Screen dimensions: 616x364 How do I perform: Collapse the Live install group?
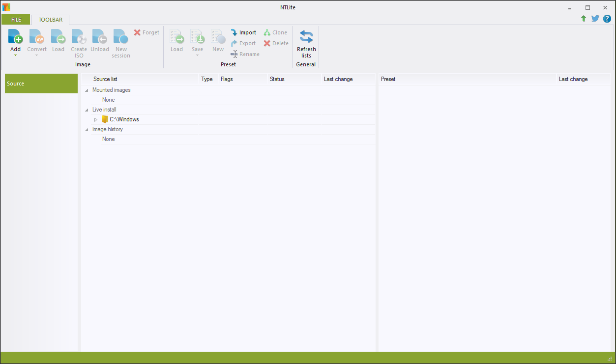pyautogui.click(x=87, y=110)
